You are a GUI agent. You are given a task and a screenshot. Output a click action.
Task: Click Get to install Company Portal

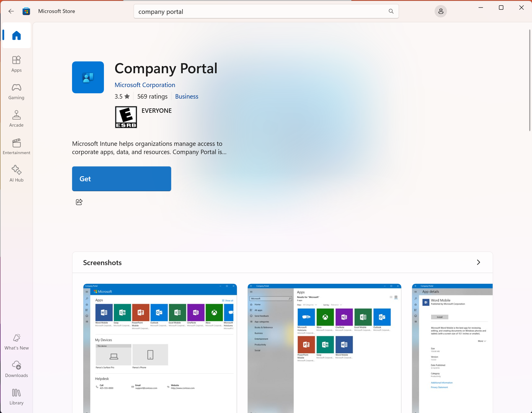coord(122,179)
